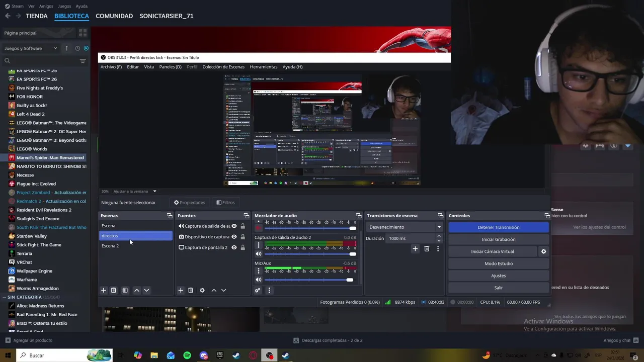Open OBS Archivo (F) menu

[111, 67]
